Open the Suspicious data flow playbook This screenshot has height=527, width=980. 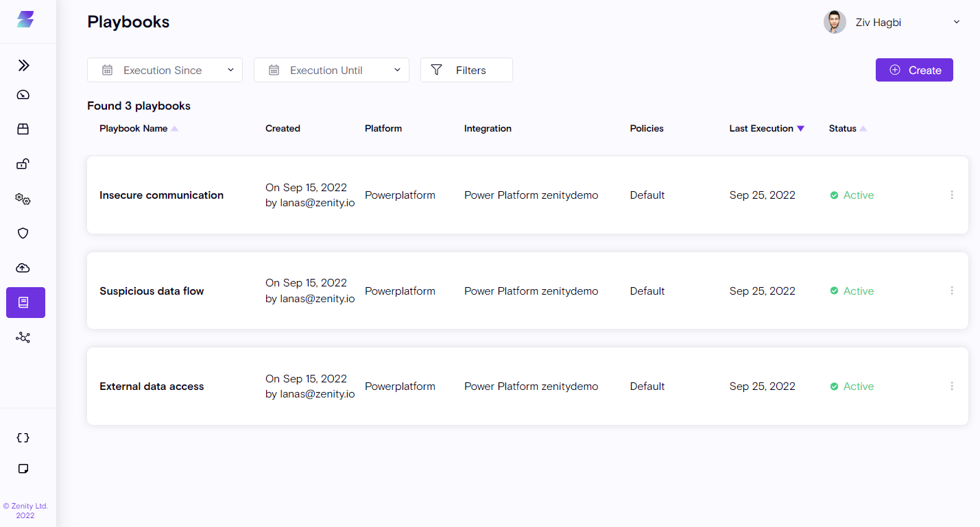pos(152,291)
